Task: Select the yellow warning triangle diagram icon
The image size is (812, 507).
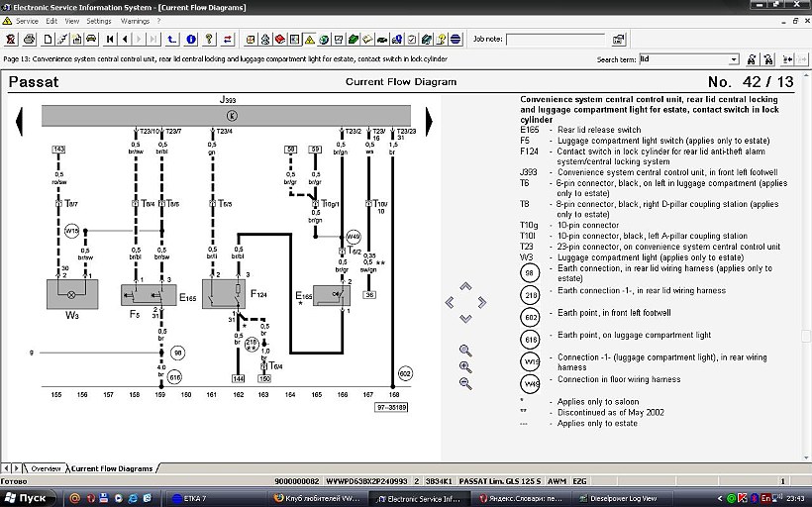Action: pos(310,39)
